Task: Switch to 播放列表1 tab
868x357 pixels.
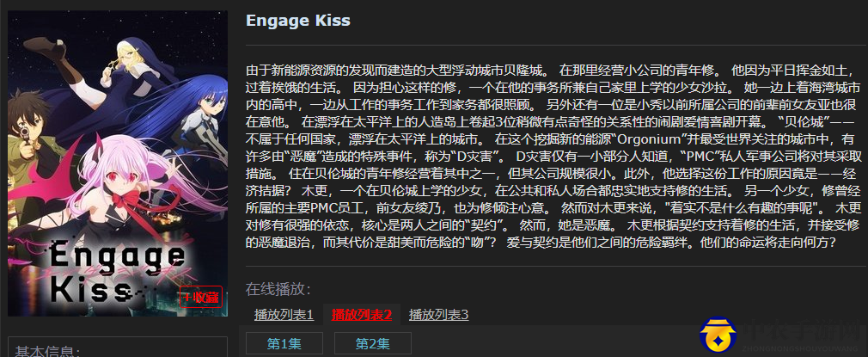Action: (284, 316)
